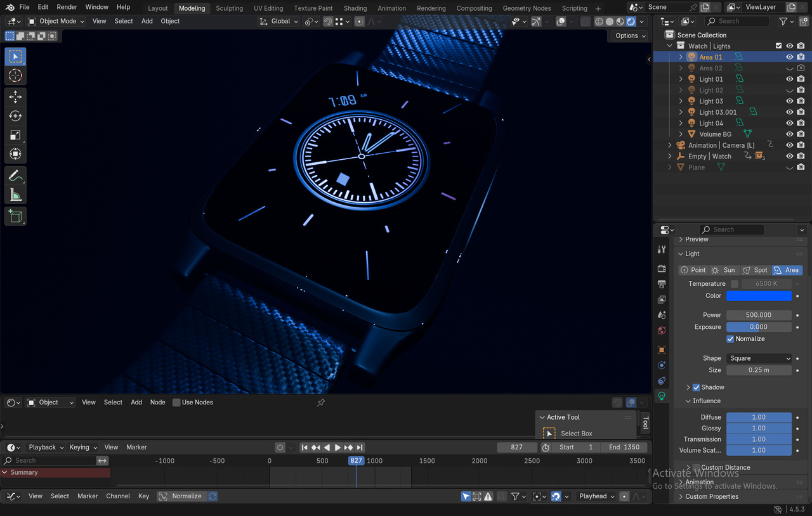Set light type to Spot
Image resolution: width=812 pixels, height=516 pixels.
coord(755,270)
